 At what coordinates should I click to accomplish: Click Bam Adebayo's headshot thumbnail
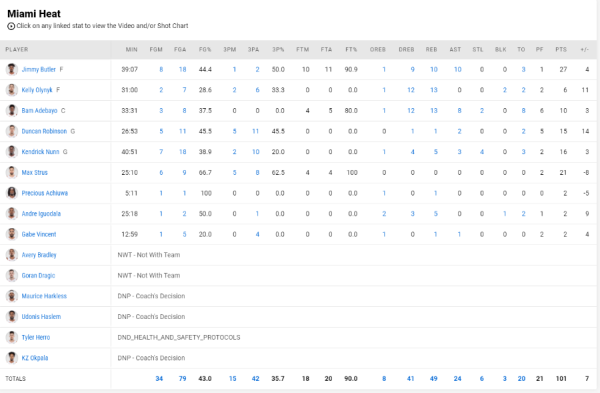(12, 111)
